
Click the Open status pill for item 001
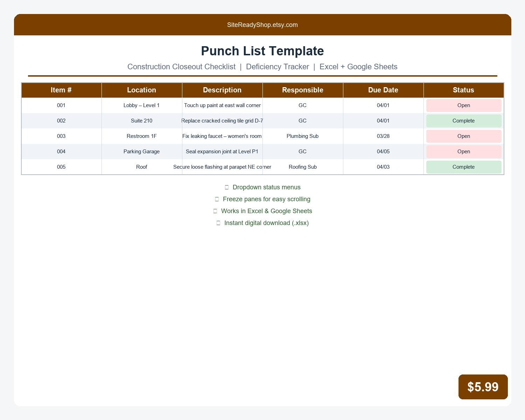click(464, 105)
